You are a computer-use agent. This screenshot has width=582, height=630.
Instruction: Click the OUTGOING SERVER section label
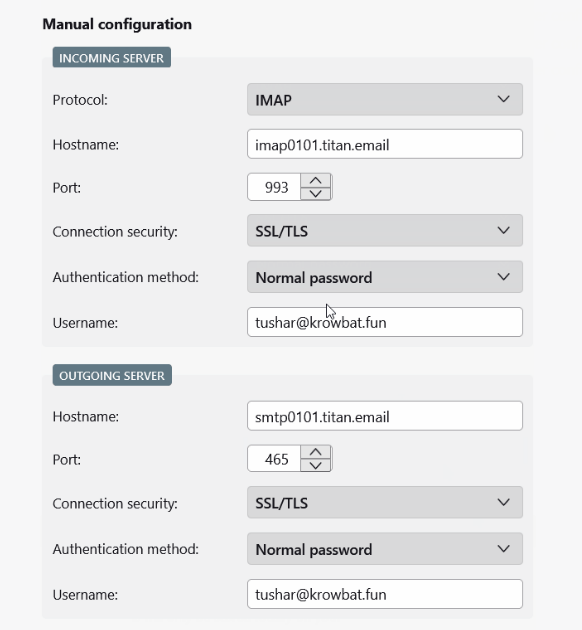112,375
